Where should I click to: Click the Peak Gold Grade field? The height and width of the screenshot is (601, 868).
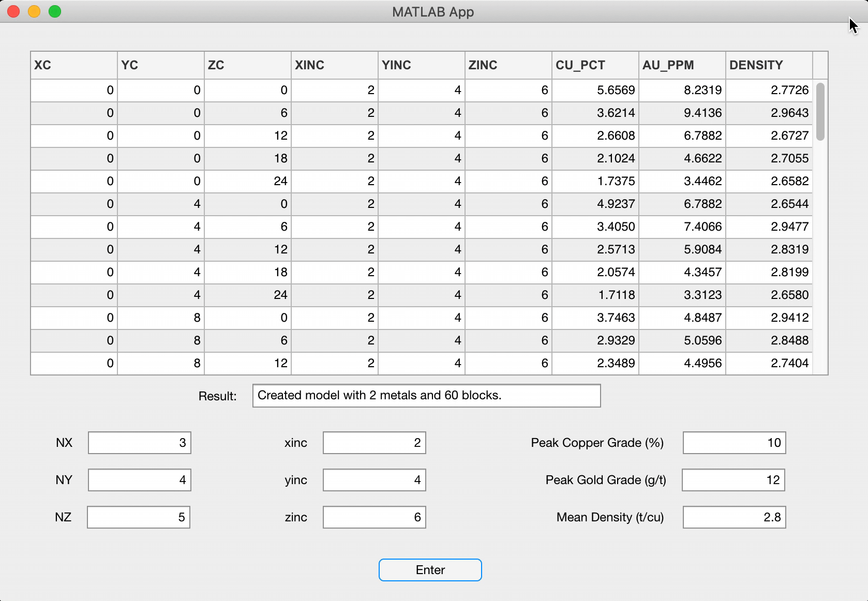click(734, 480)
